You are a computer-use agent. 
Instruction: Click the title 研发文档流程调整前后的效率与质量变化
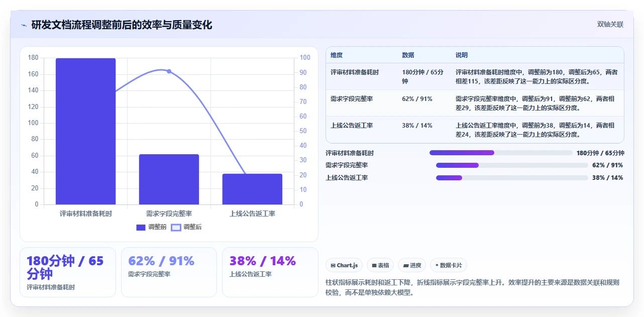tap(122, 25)
